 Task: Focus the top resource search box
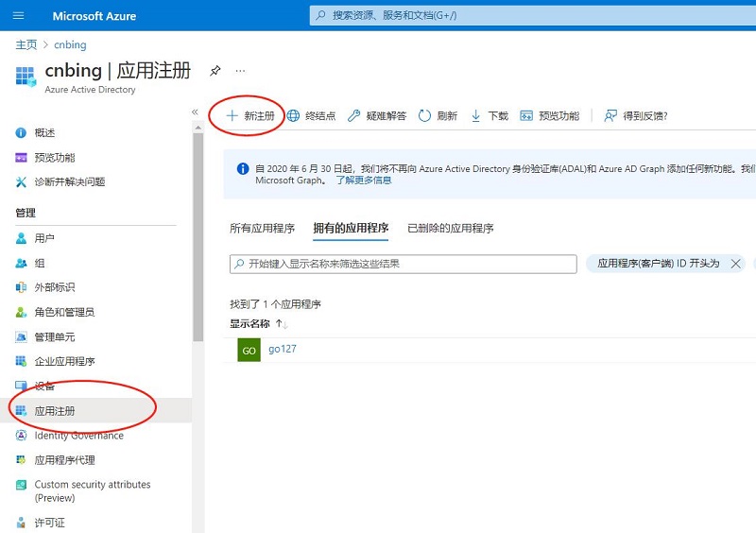tap(532, 15)
